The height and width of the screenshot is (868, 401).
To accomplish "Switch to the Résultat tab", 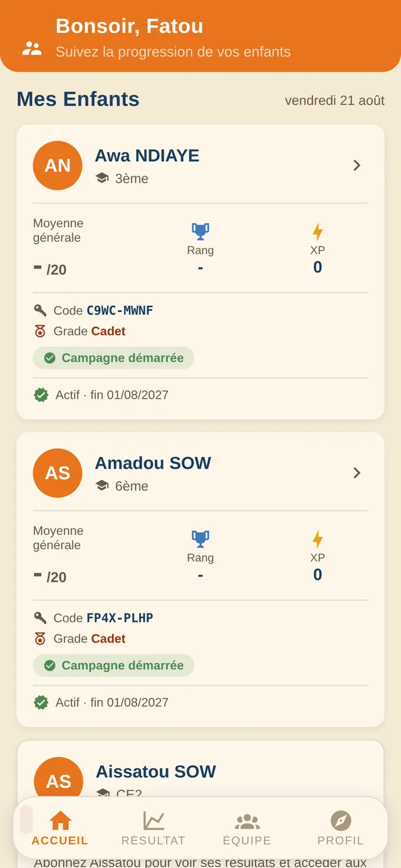I will [154, 829].
